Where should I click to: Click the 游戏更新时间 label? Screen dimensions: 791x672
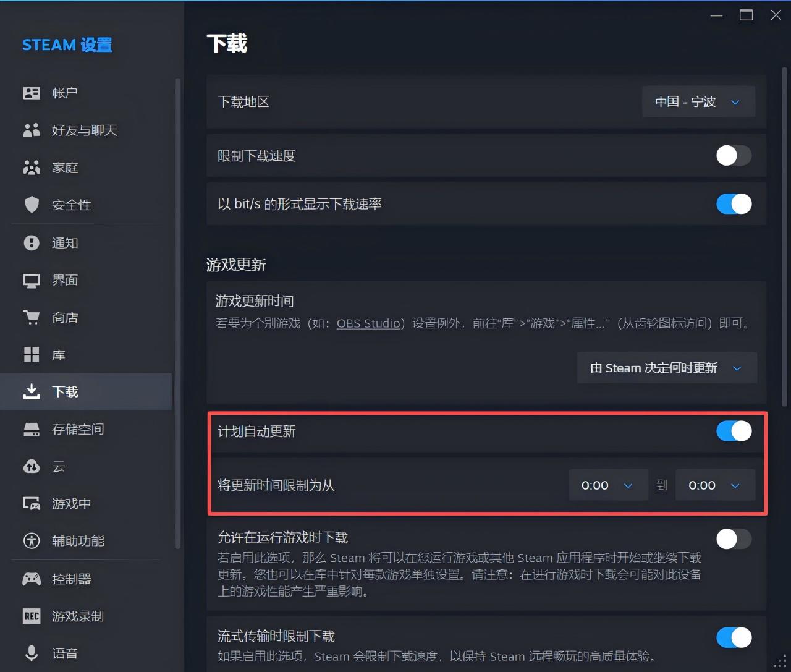255,301
